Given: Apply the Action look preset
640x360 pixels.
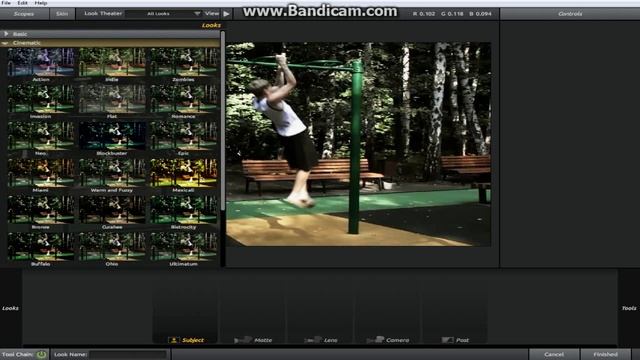Looking at the screenshot, I should (x=41, y=62).
